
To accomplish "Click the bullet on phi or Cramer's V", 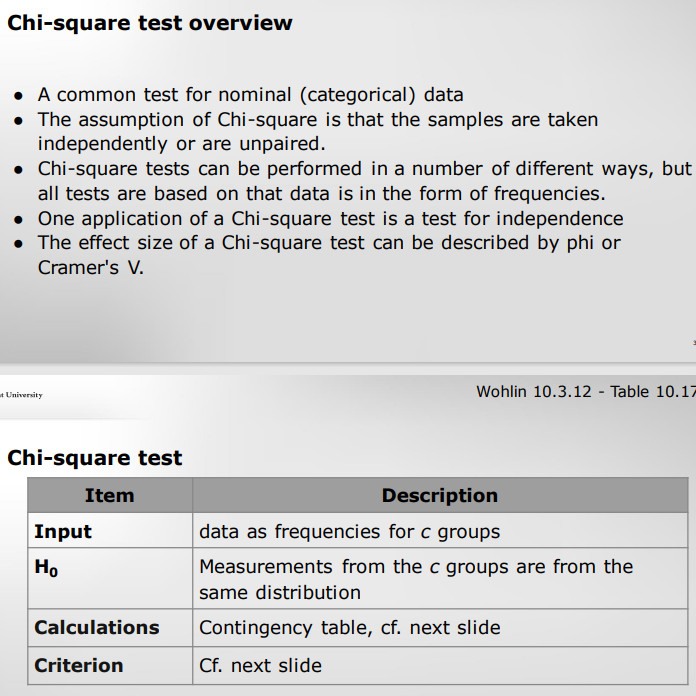I will click(x=329, y=255).
